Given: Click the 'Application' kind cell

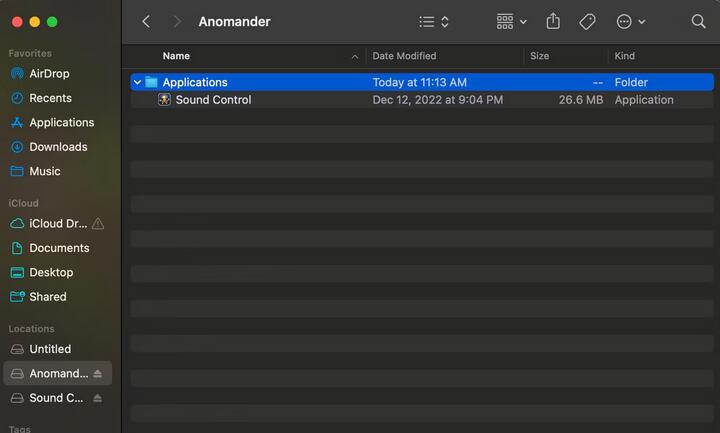Looking at the screenshot, I should 644,100.
